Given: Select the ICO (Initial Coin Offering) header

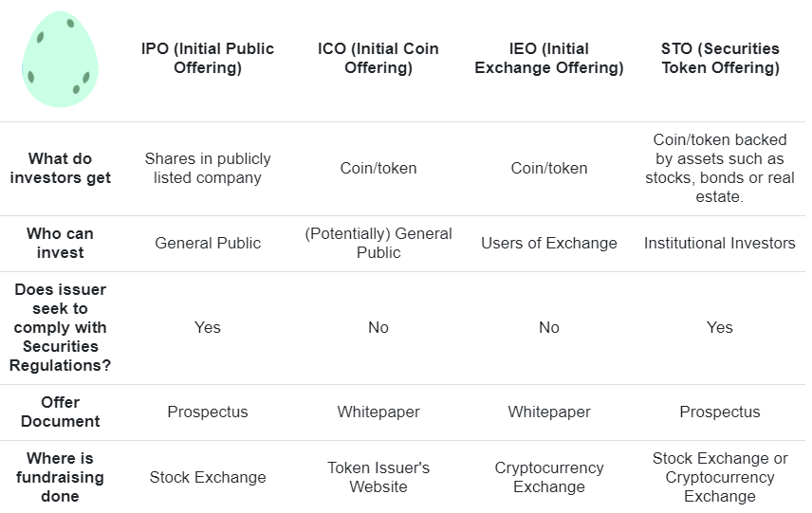Looking at the screenshot, I should click(x=378, y=58).
